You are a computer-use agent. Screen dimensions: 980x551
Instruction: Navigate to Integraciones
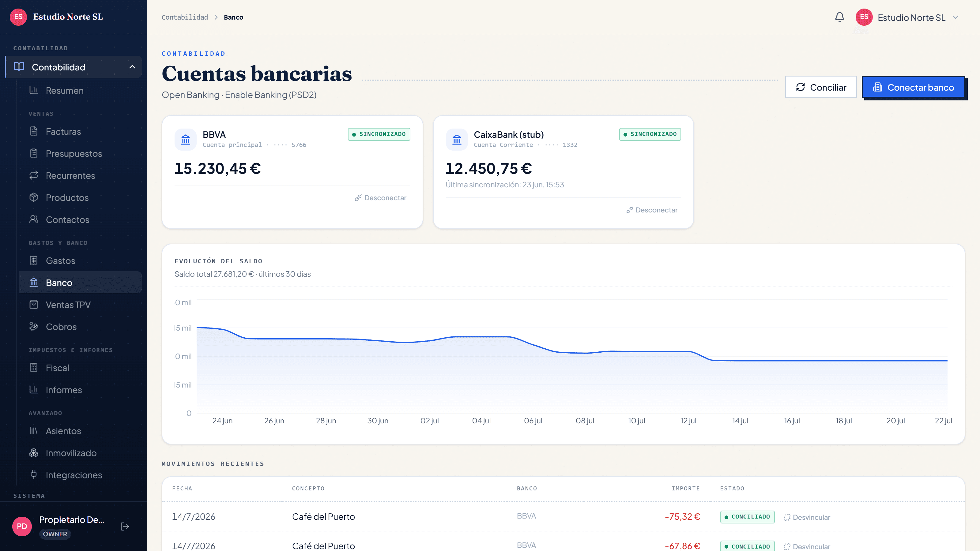click(x=80, y=475)
